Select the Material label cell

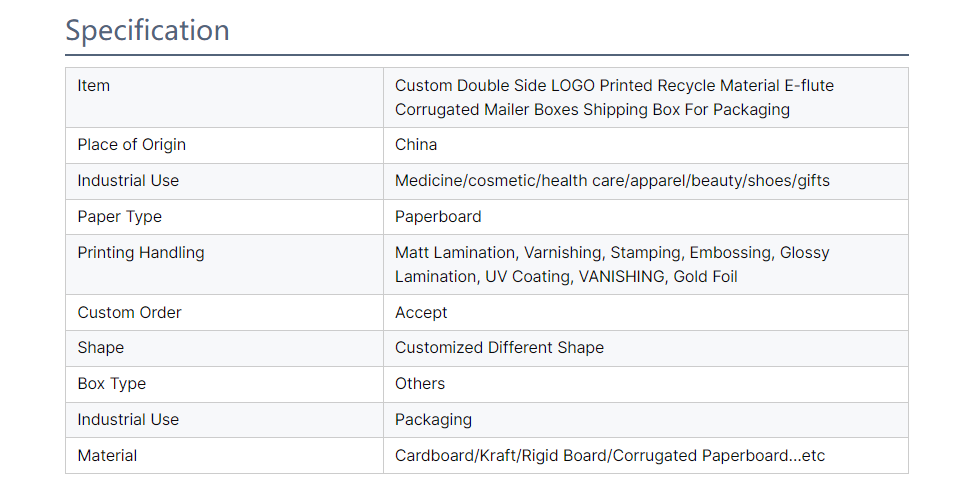107,456
